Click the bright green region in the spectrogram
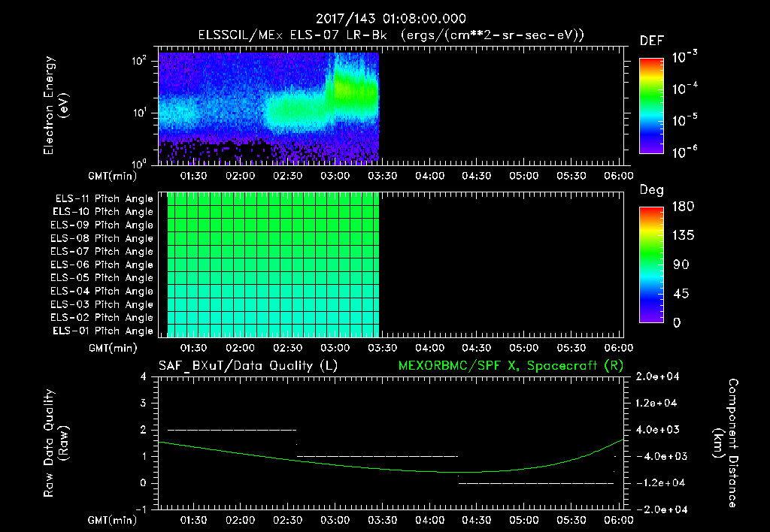This screenshot has width=770, height=532. pyautogui.click(x=353, y=91)
